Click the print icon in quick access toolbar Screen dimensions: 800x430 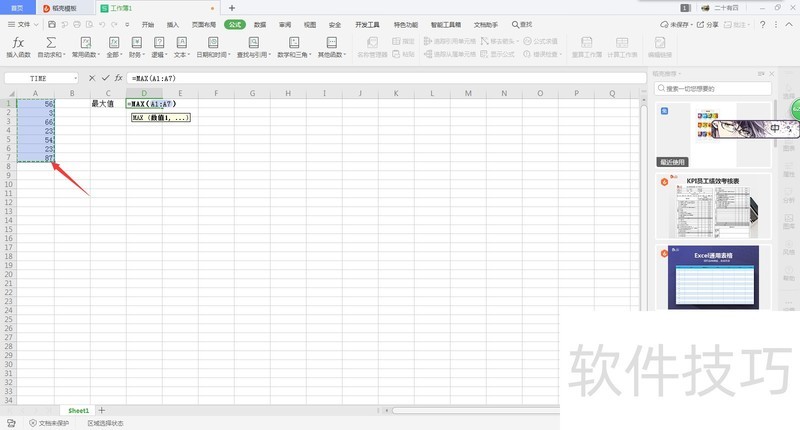tap(77, 24)
